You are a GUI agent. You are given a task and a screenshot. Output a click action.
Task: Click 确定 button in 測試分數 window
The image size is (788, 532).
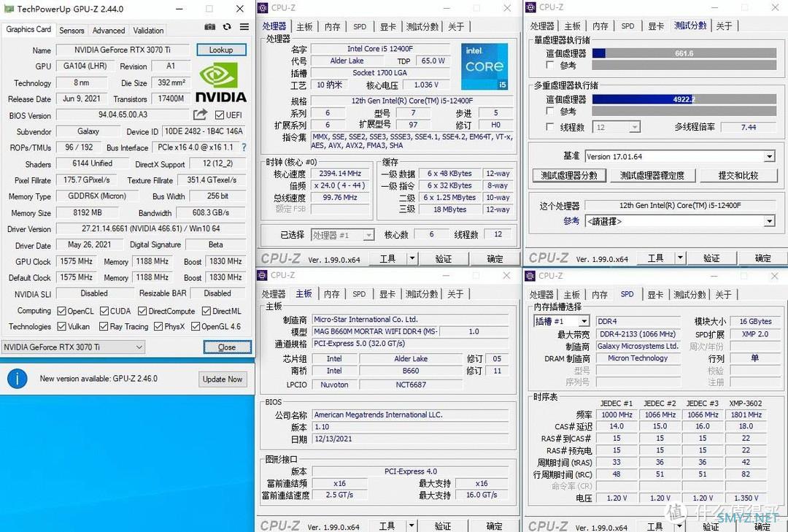[762, 258]
